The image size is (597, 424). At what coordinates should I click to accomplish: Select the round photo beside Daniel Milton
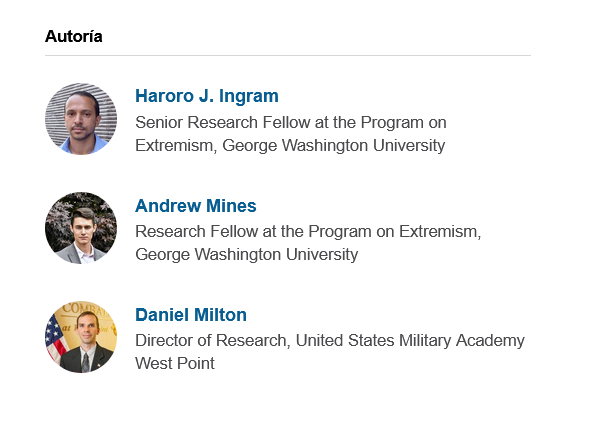(x=81, y=337)
